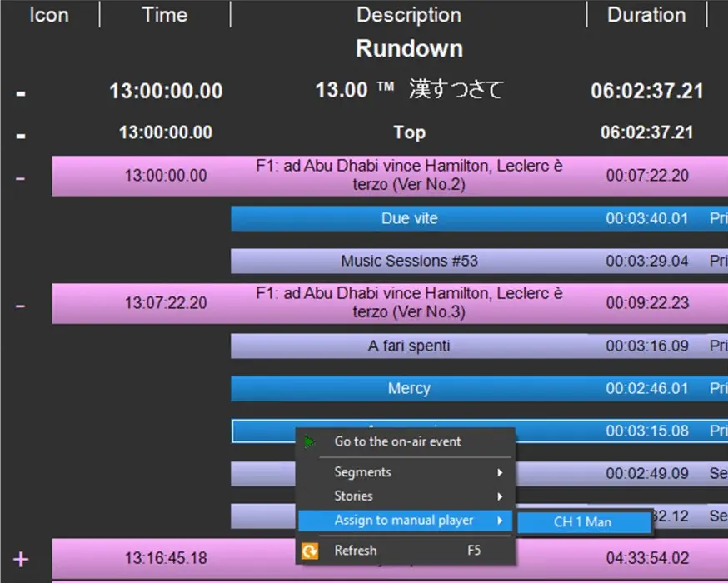Image resolution: width=728 pixels, height=583 pixels.
Task: Select the Music Sessions #53 row
Action: [x=409, y=262]
